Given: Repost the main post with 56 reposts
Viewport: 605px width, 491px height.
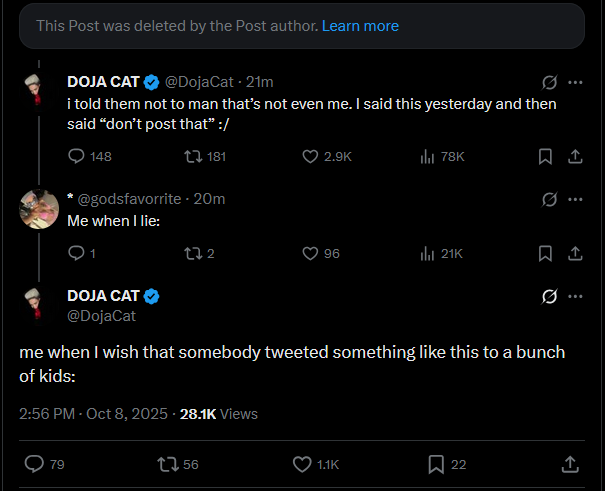Looking at the screenshot, I should (166, 464).
